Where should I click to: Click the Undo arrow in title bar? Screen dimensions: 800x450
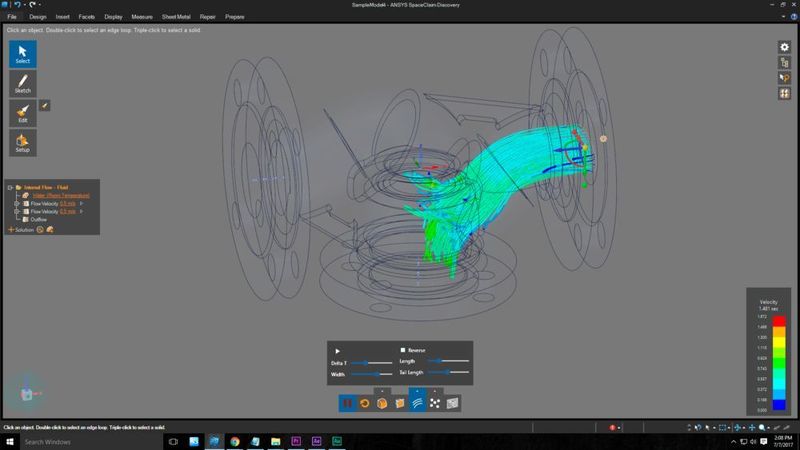[17, 5]
